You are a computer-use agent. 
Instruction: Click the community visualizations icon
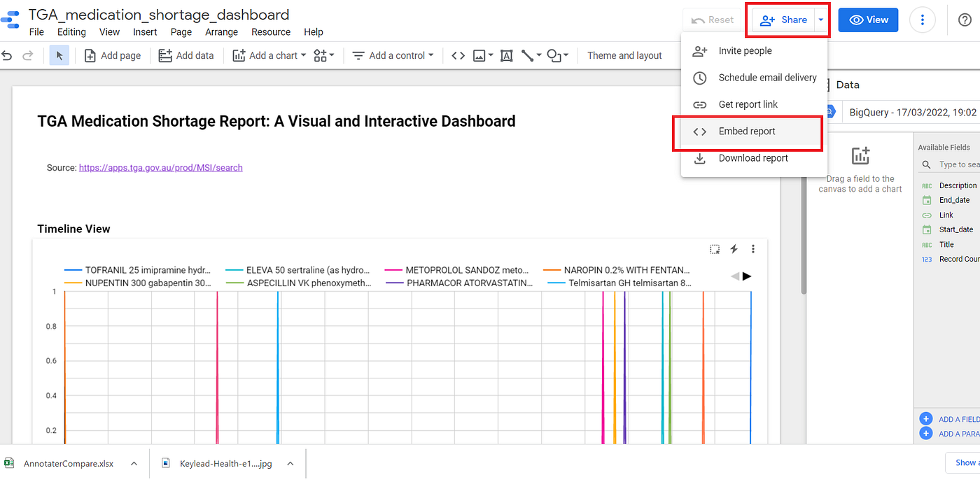(x=321, y=55)
